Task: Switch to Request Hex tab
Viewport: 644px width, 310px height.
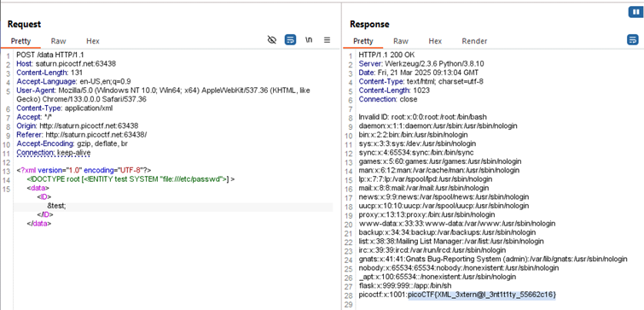Action: [93, 41]
